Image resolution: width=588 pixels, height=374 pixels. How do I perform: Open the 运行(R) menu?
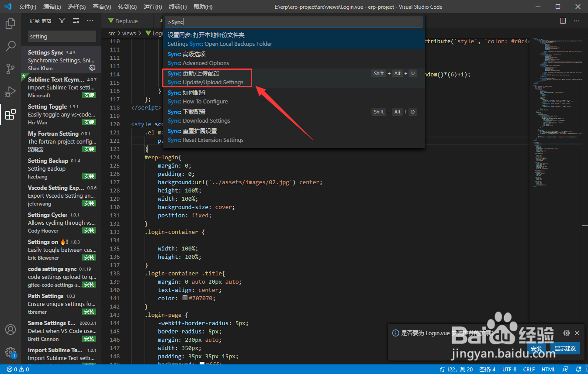pos(152,7)
